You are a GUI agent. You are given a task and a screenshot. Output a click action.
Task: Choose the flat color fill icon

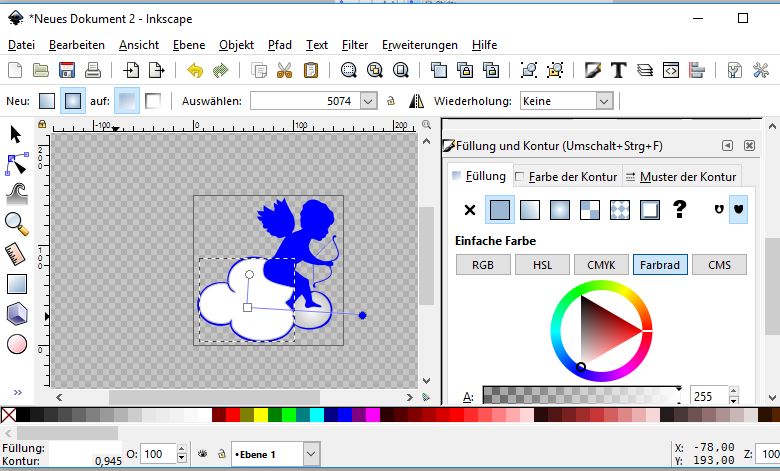pos(499,209)
